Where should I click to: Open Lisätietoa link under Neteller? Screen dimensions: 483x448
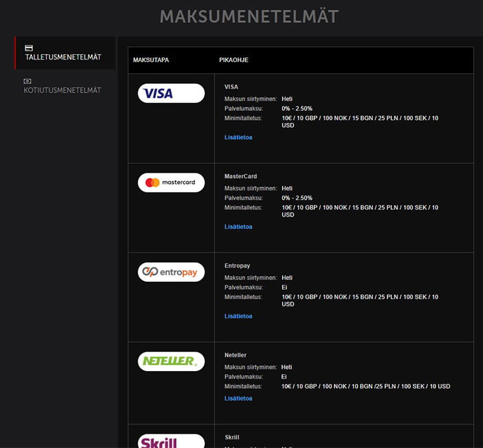(238, 398)
